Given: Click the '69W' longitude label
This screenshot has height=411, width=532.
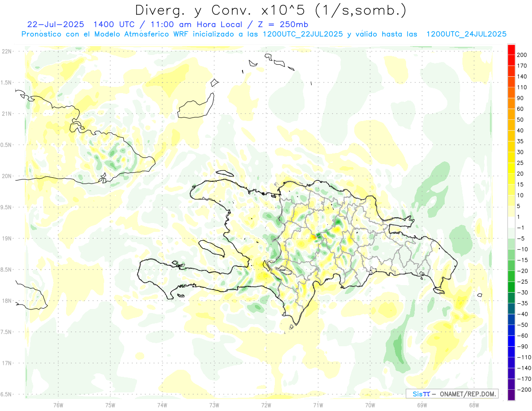Looking at the screenshot, I should [422, 405].
